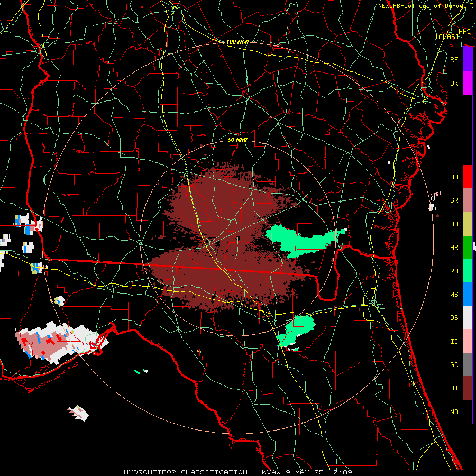Click the "UK" legend label
The image size is (476, 476).
454,84
